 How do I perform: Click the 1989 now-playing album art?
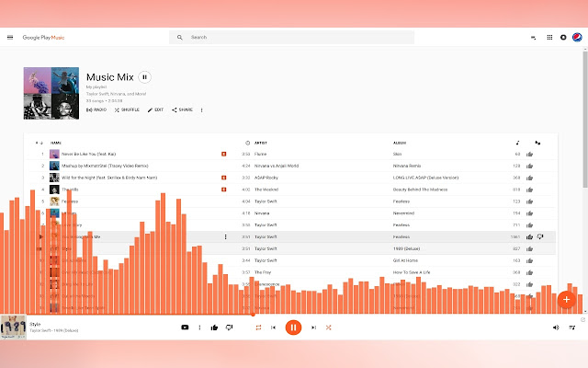13,328
